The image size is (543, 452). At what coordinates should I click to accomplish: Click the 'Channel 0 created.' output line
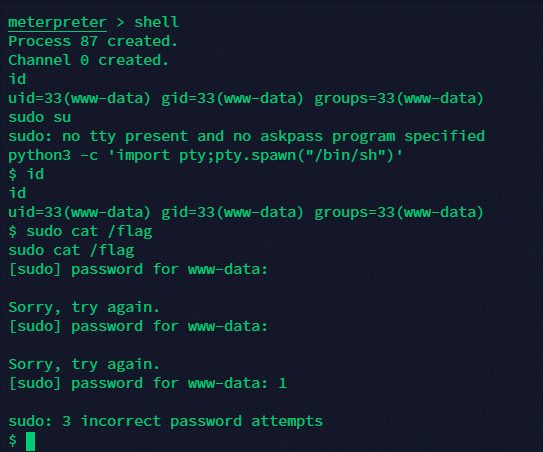[88, 61]
